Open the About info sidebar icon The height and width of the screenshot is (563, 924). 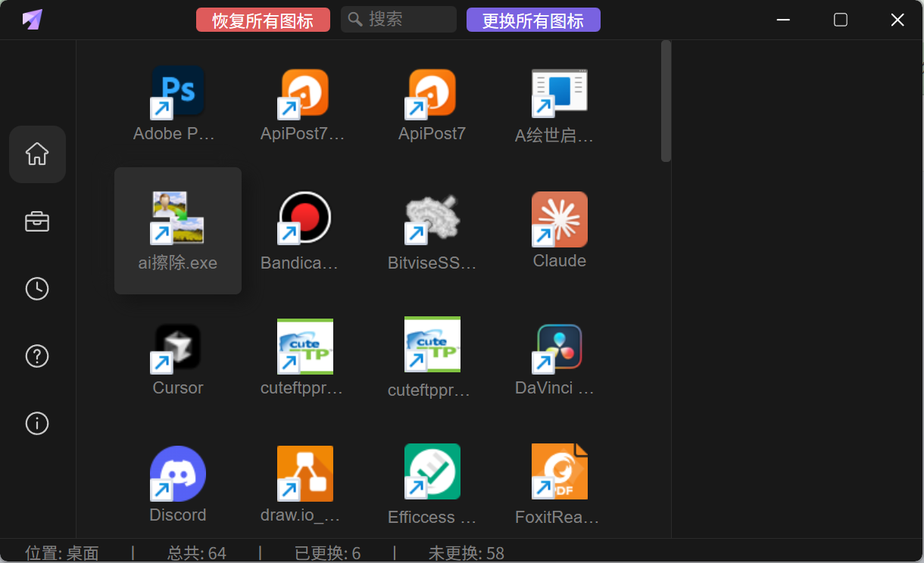37,423
